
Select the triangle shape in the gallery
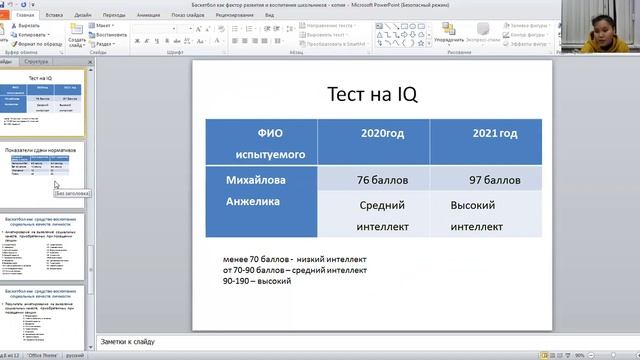[380, 35]
